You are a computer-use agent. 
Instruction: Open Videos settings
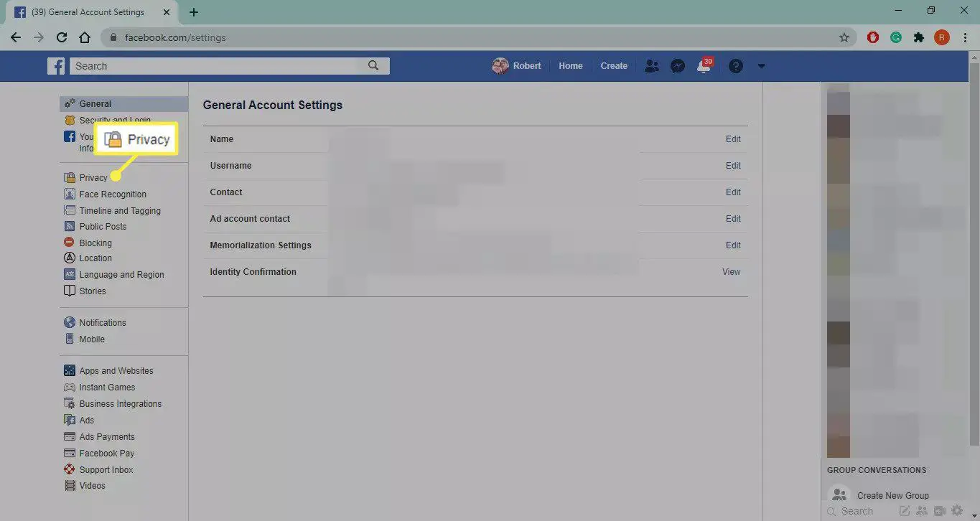click(x=92, y=486)
